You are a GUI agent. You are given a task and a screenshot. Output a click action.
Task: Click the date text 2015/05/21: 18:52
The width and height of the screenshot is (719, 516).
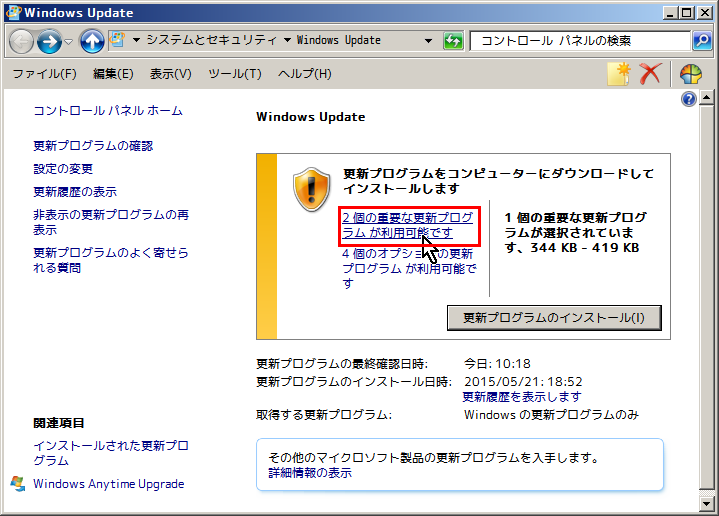coord(523,382)
